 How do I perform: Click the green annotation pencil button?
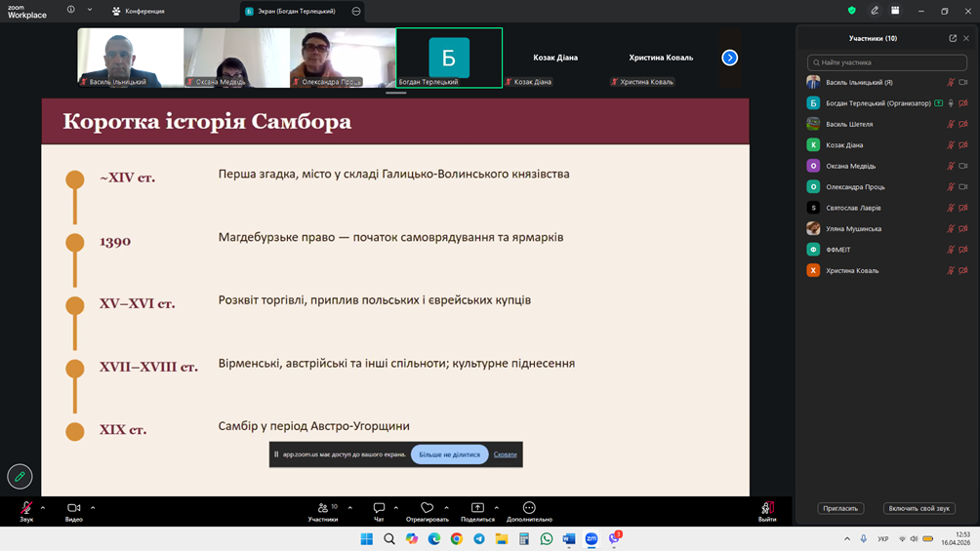[x=20, y=476]
